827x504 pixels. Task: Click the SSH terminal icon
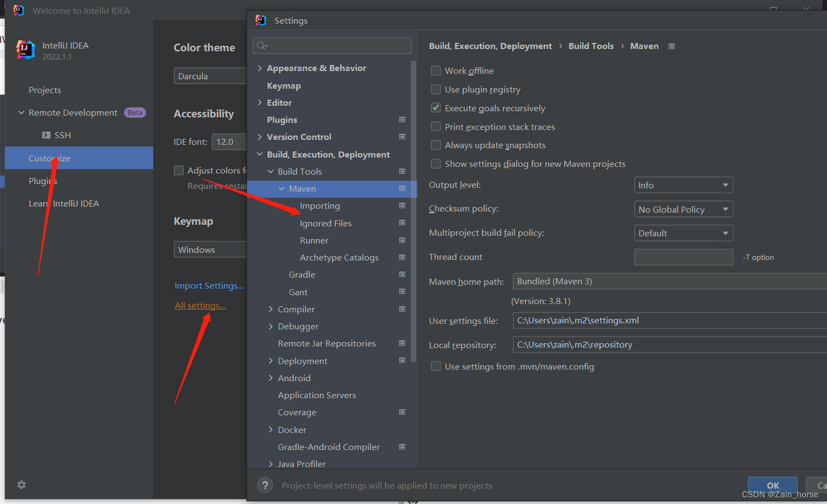[46, 135]
